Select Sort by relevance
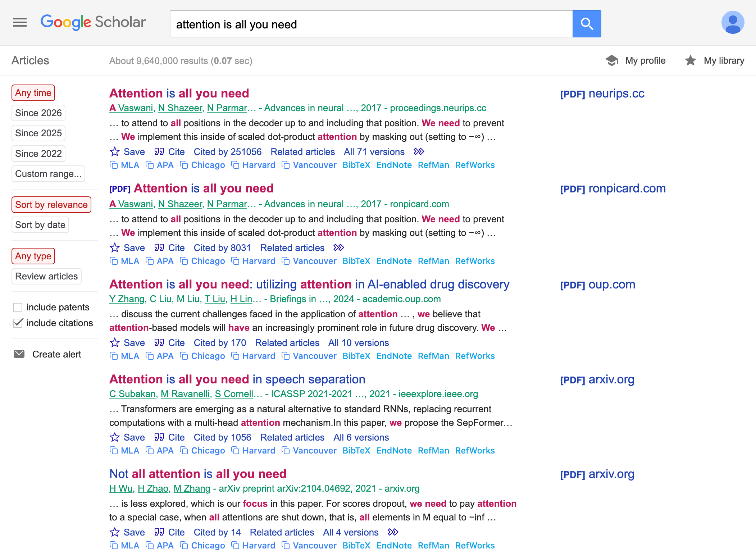 pyautogui.click(x=51, y=205)
